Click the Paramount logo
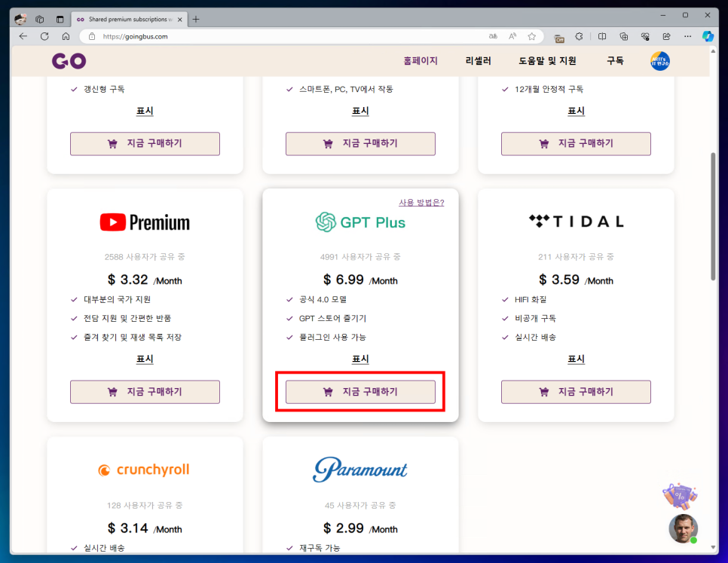The image size is (728, 563). (360, 470)
